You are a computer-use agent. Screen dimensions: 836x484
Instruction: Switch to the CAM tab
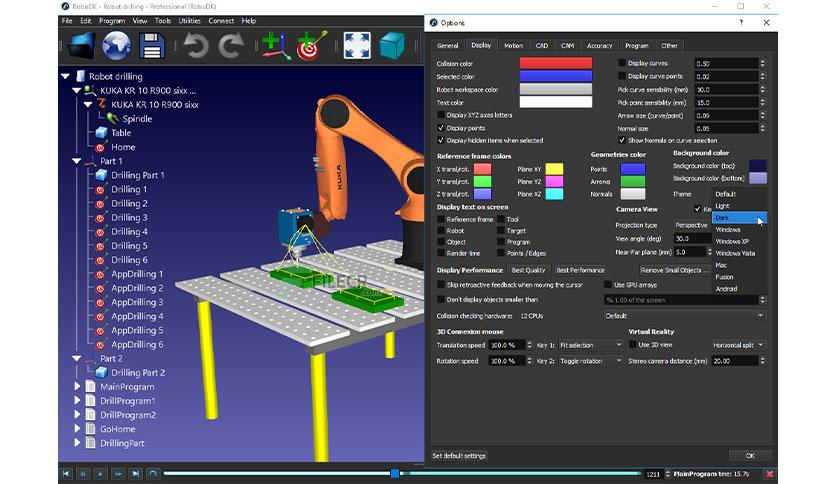coord(567,46)
